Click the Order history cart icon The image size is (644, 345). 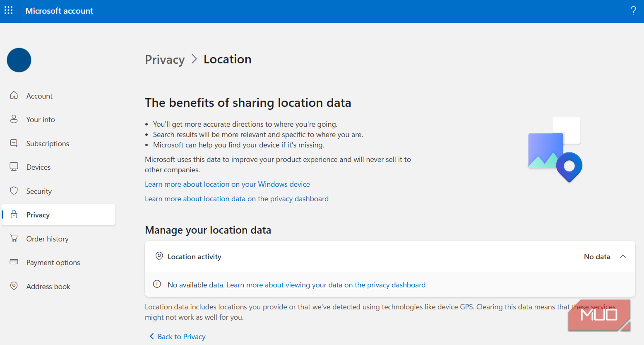pos(14,239)
